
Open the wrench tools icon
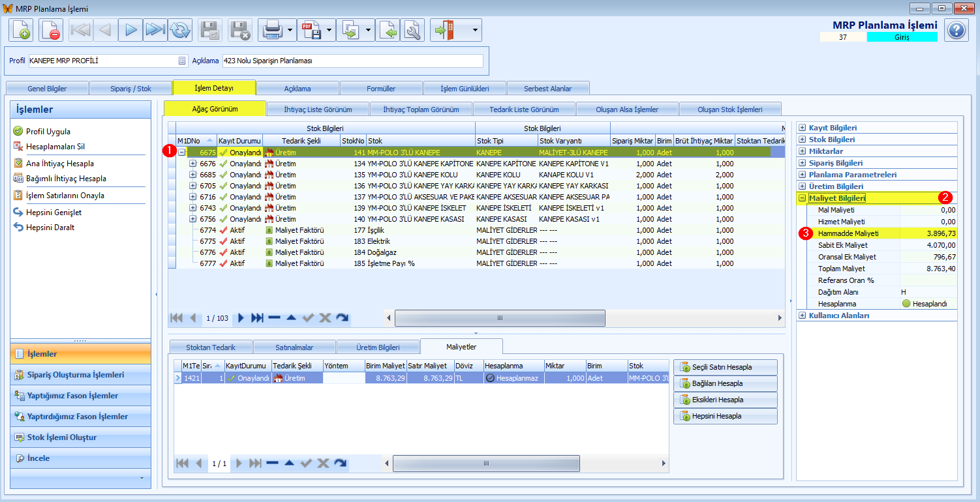click(412, 30)
